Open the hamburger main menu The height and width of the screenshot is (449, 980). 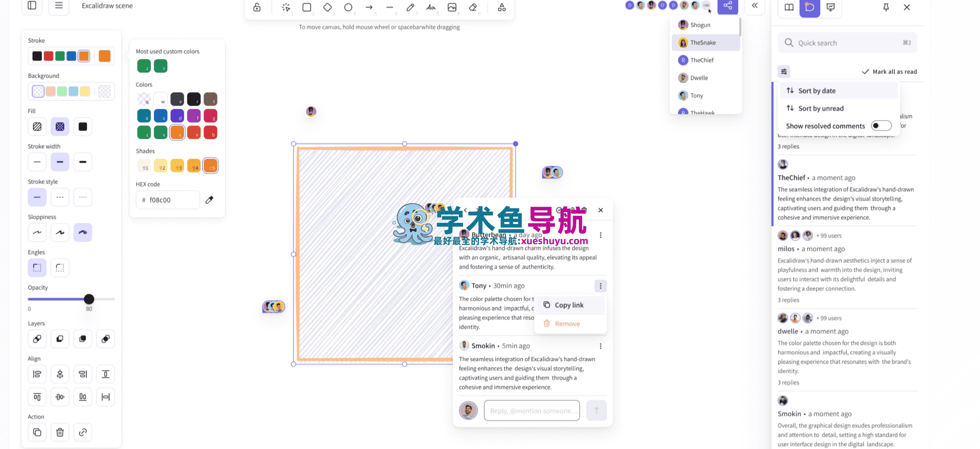[59, 6]
